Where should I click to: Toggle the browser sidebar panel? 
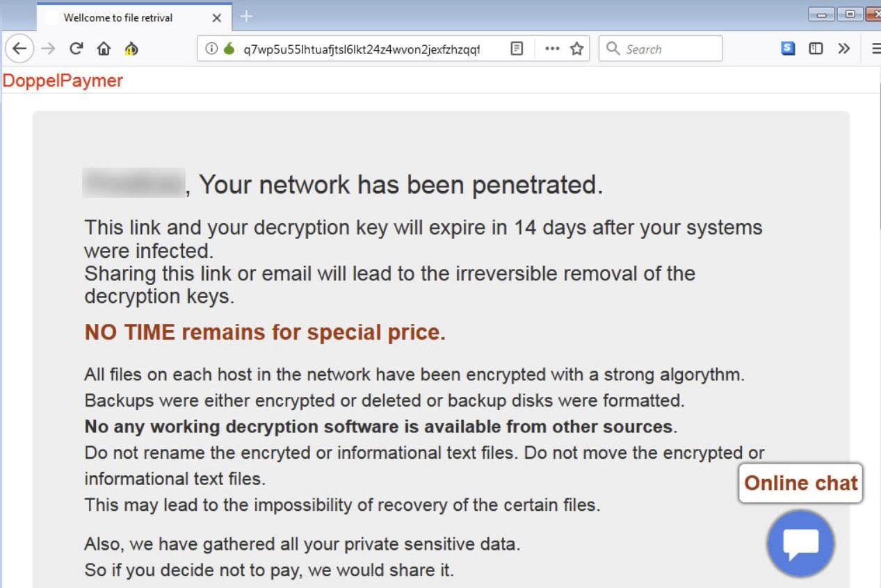tap(815, 48)
